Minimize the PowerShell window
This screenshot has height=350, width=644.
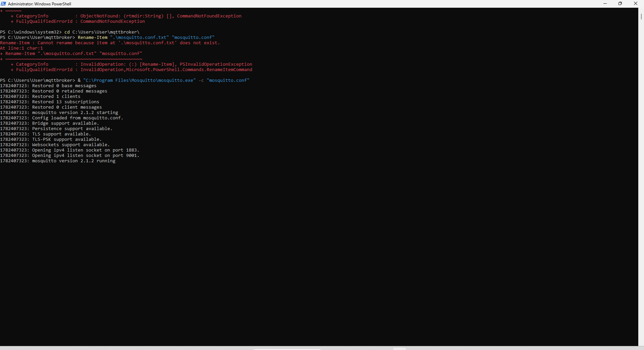click(x=605, y=4)
